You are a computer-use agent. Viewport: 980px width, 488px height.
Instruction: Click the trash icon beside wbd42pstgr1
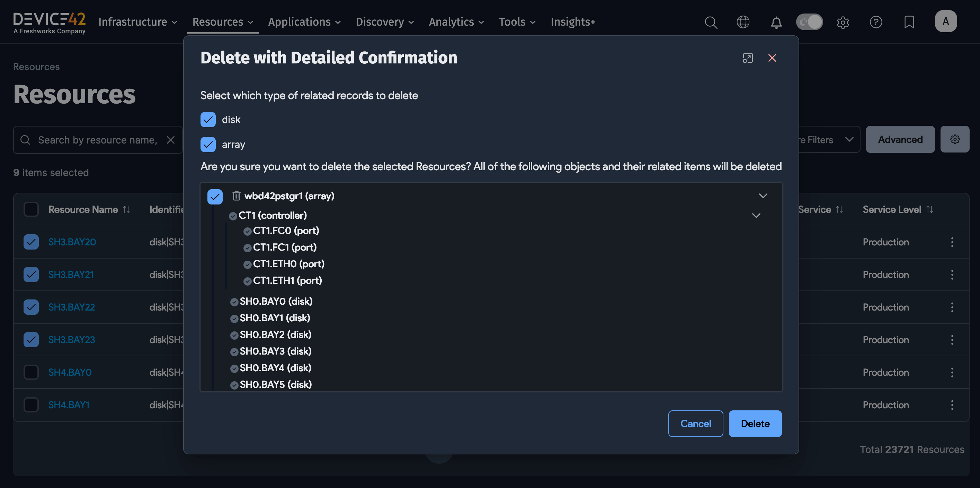236,196
